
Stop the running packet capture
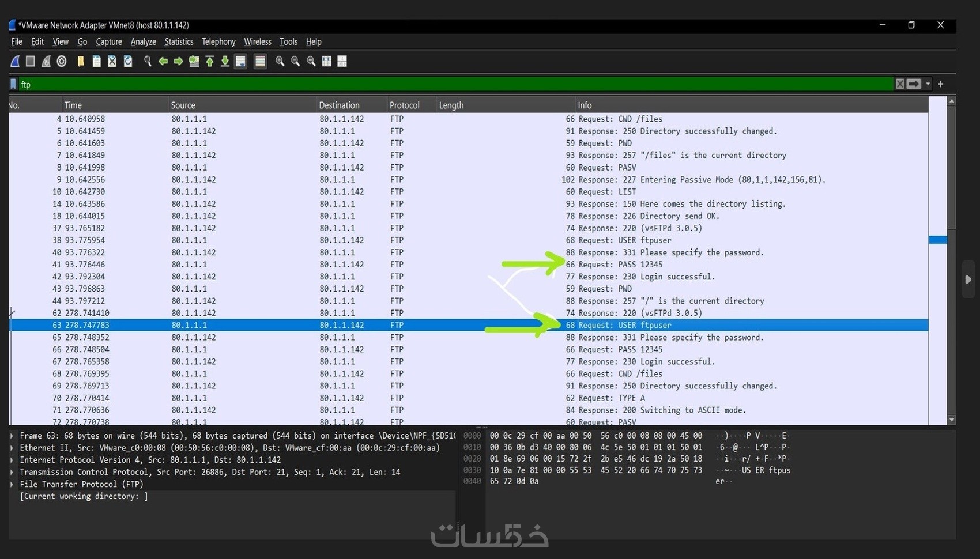[x=31, y=61]
